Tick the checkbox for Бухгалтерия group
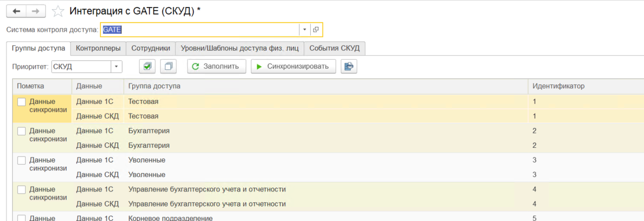This screenshot has height=221, width=644. 22,131
